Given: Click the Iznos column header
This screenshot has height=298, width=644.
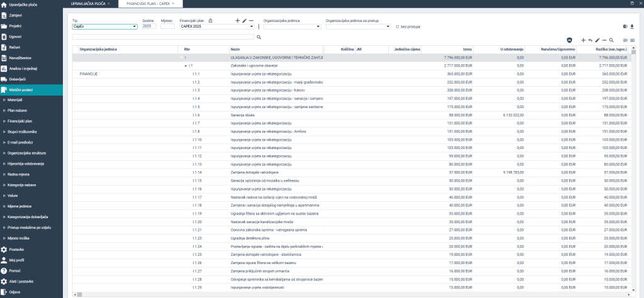Looking at the screenshot, I should click(x=467, y=48).
